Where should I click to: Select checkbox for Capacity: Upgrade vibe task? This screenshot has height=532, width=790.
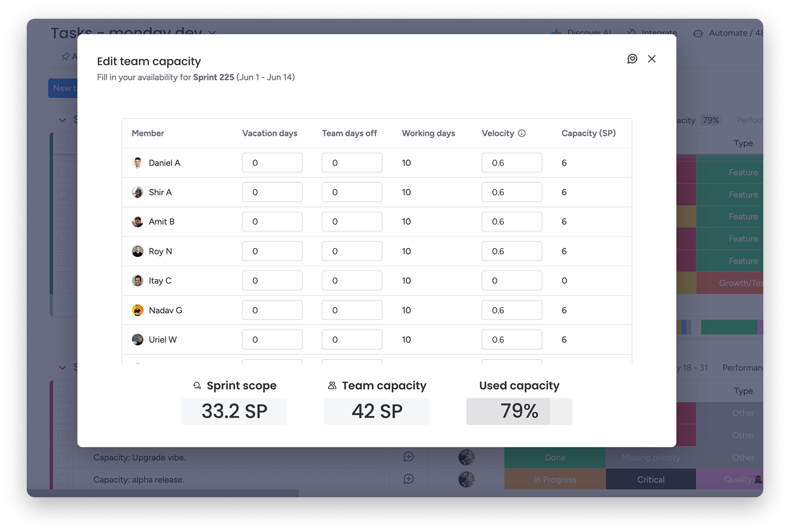(x=63, y=458)
